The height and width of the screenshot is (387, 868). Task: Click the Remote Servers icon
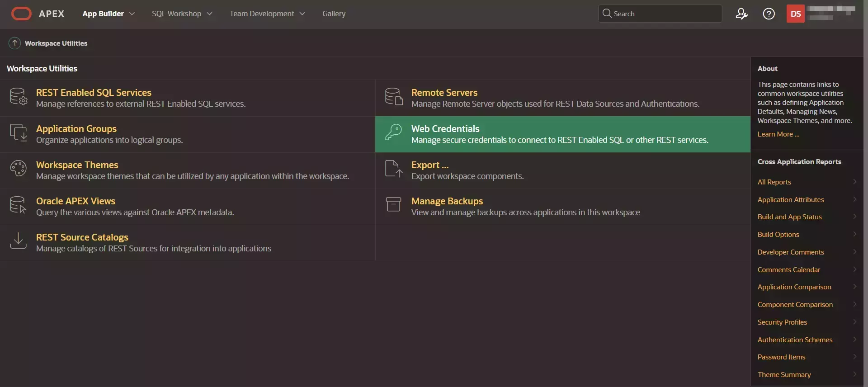click(394, 97)
